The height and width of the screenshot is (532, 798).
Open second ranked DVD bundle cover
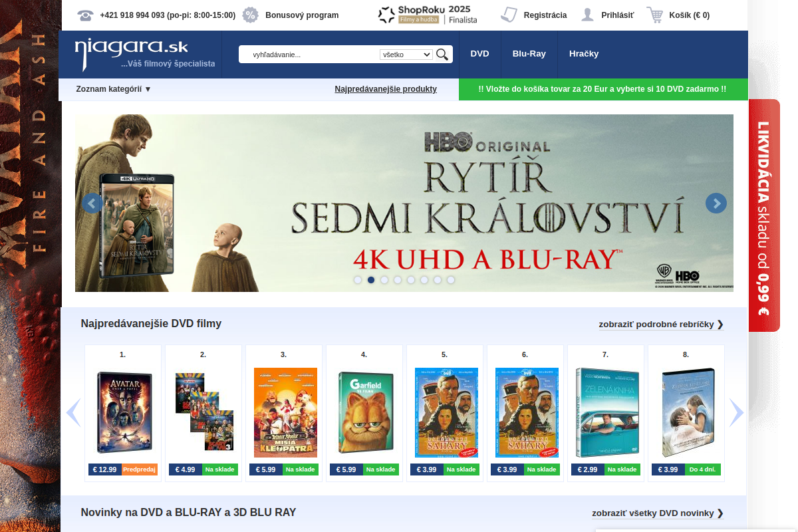pos(203,412)
